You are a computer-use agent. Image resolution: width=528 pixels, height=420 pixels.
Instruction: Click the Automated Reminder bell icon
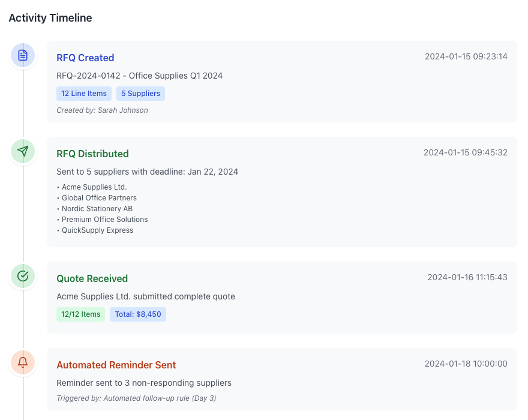pos(23,362)
